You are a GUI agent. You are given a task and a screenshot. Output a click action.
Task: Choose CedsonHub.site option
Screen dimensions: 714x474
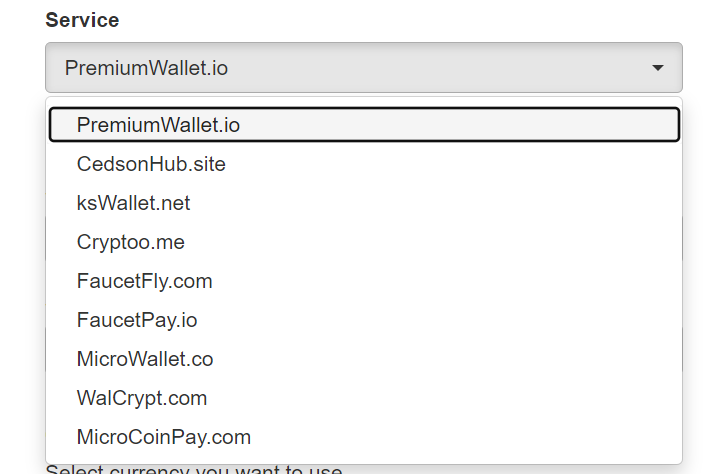[151, 164]
